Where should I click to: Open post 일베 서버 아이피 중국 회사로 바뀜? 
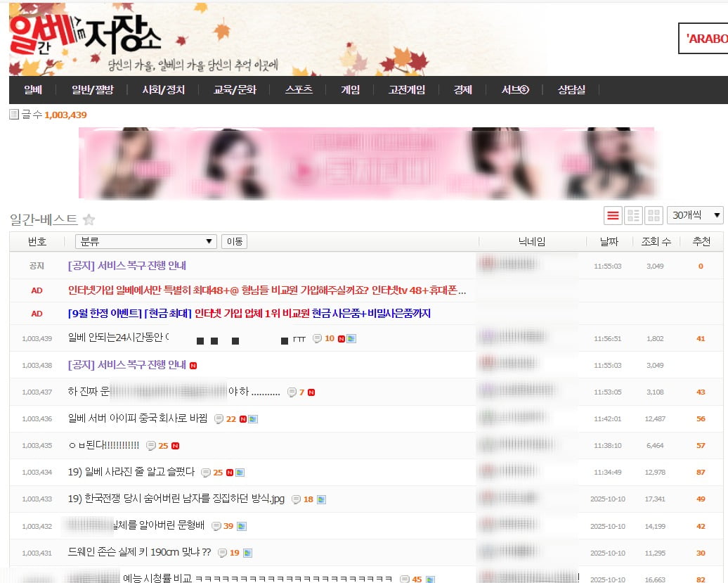tap(138, 419)
